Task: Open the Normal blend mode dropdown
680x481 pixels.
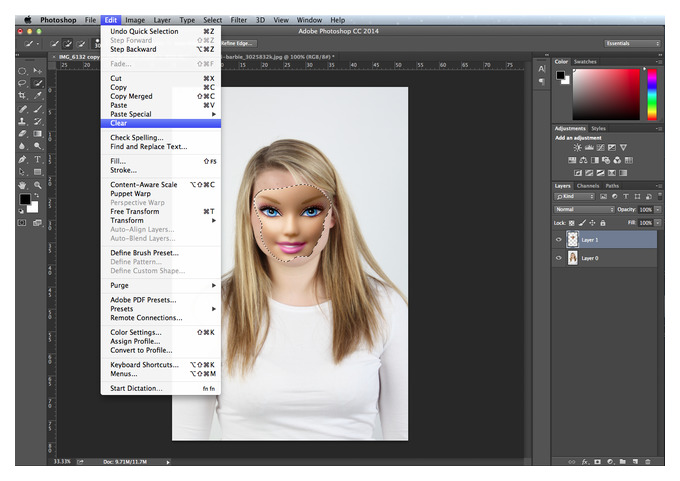Action: pos(584,209)
